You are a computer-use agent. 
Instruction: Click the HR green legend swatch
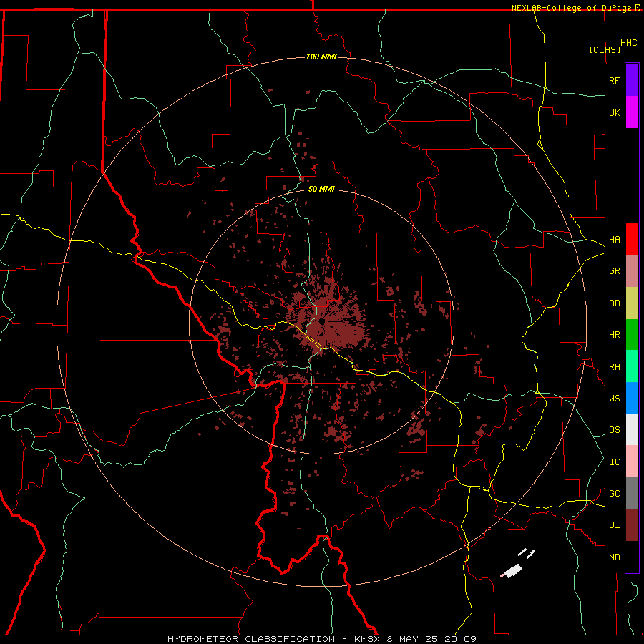tap(632, 335)
